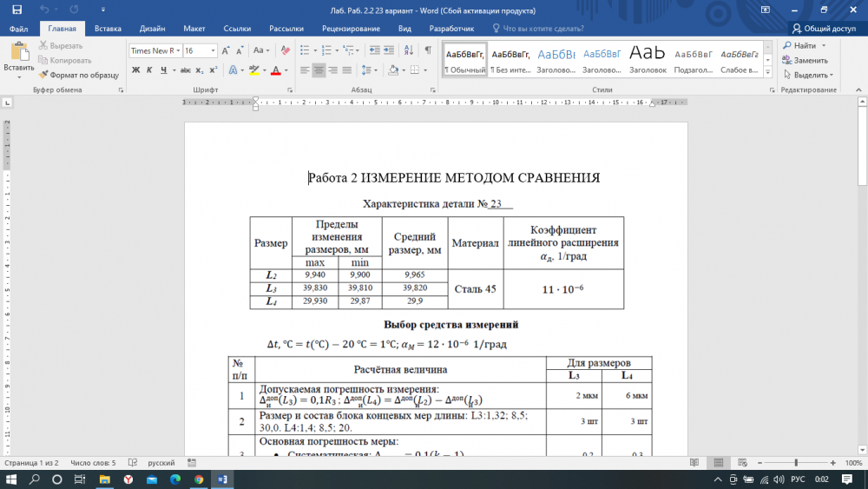Switch to web layout view icon
The height and width of the screenshot is (489, 868).
742,462
